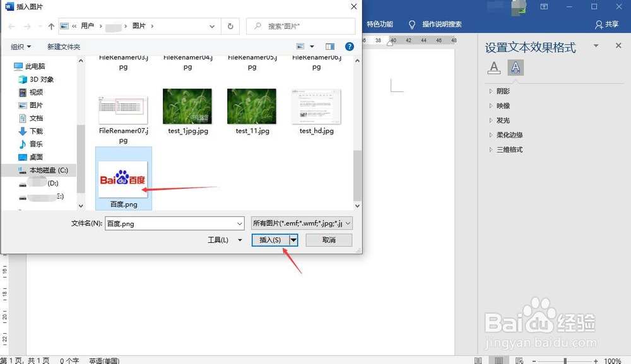631x364 pixels.
Task: Click the Insert (插入) button
Action: (x=271, y=240)
